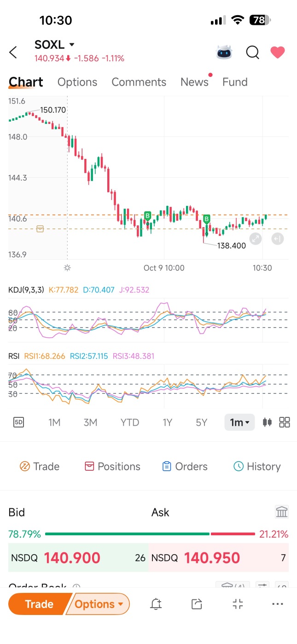Tap the 78.79% bid ratio bar

pos(127,534)
